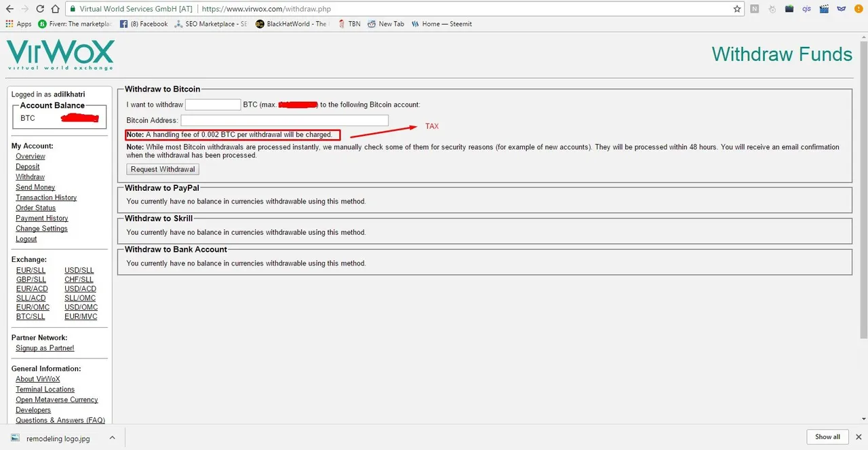
Task: Open Change Settings
Action: pos(41,229)
